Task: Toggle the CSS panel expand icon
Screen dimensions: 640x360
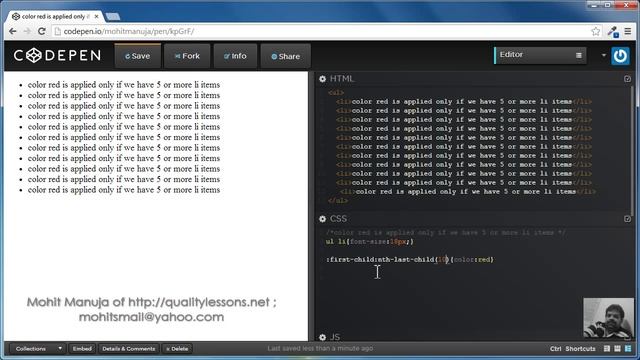Action: click(627, 219)
